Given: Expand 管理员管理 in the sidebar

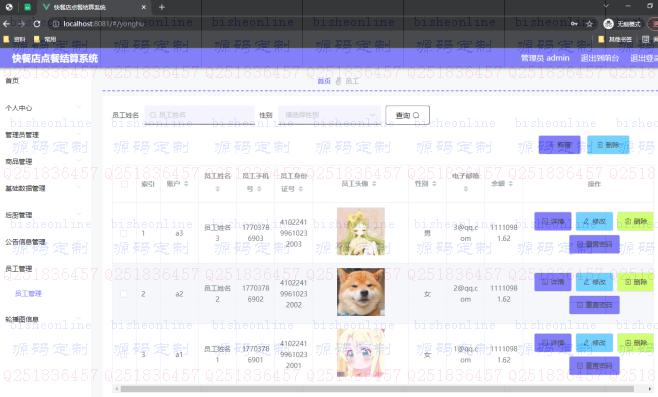Looking at the screenshot, I should click(45, 135).
